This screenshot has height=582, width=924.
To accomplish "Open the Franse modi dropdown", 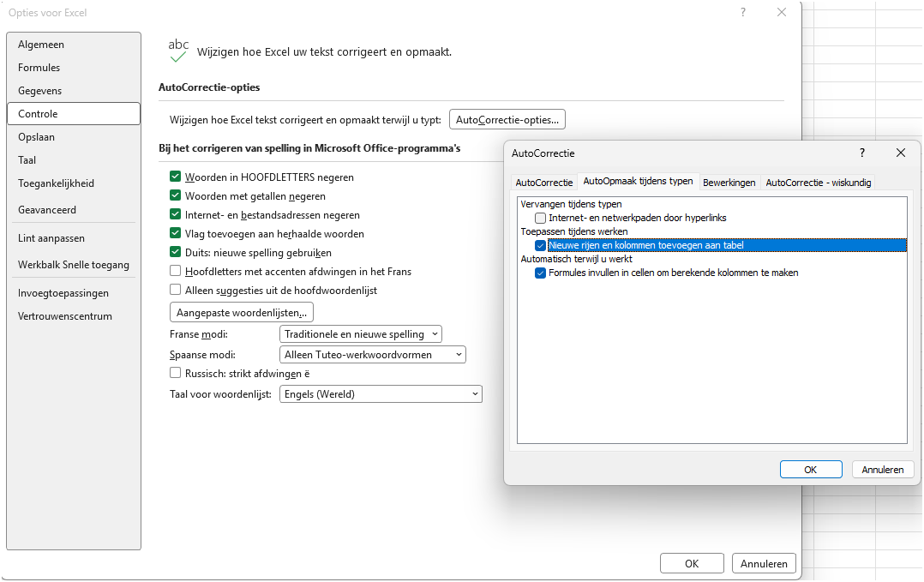I will 361,334.
